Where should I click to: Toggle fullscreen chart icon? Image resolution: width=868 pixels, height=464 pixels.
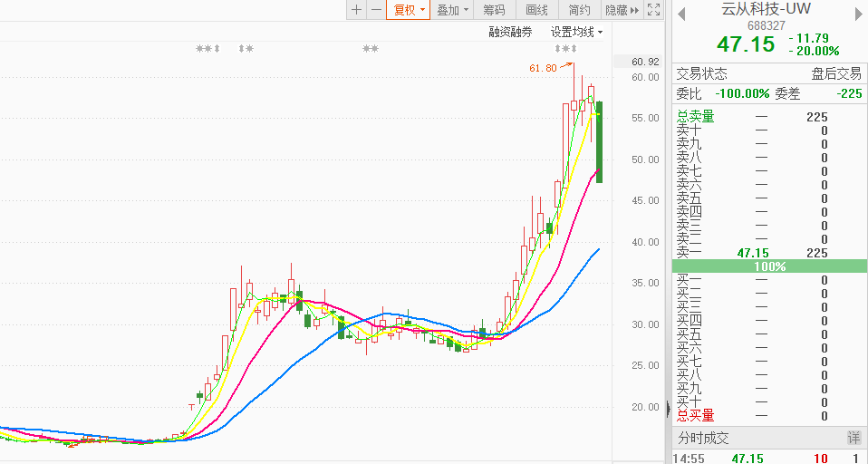[x=654, y=10]
